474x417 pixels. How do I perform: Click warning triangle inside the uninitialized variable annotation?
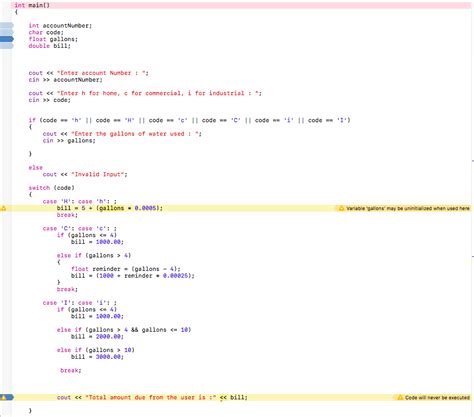click(x=341, y=208)
